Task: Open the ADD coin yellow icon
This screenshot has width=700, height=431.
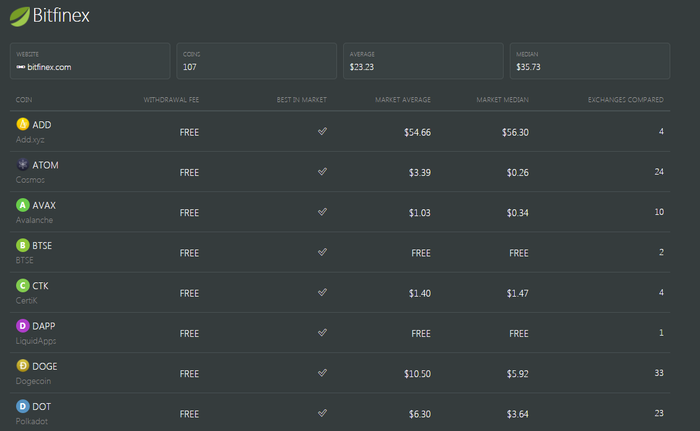Action: tap(23, 124)
